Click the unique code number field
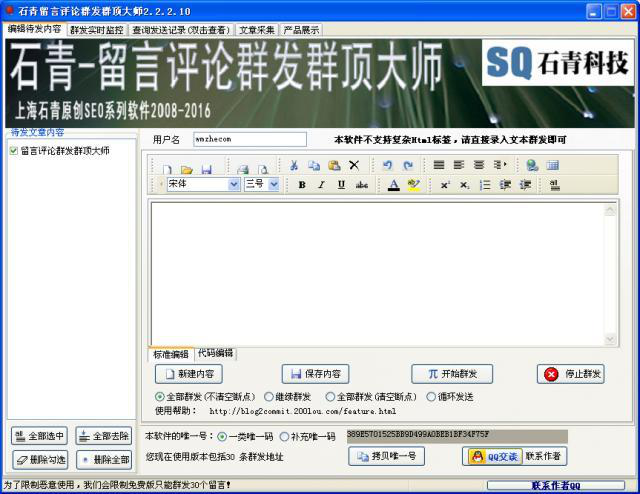This screenshot has width=640, height=494. [x=457, y=436]
